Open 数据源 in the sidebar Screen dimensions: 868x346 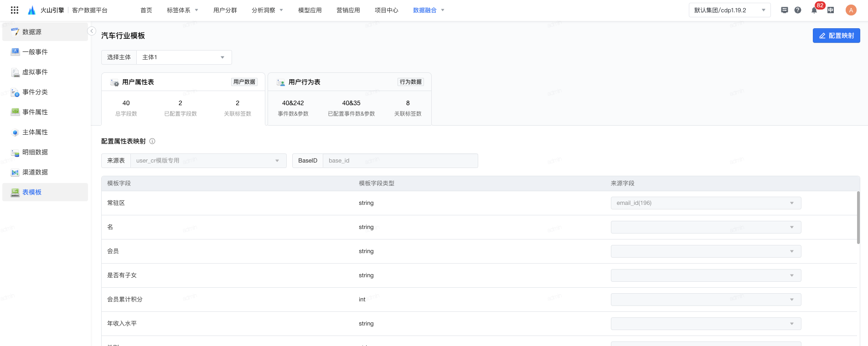pyautogui.click(x=45, y=32)
